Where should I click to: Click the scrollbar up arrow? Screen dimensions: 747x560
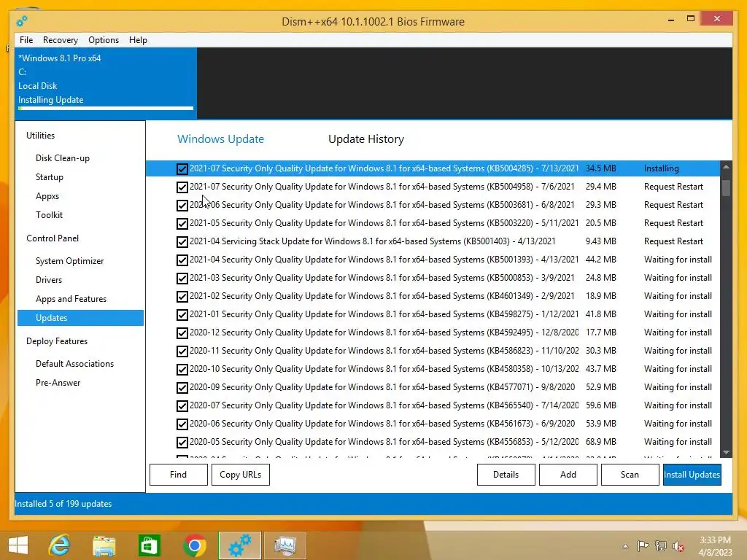pyautogui.click(x=726, y=167)
